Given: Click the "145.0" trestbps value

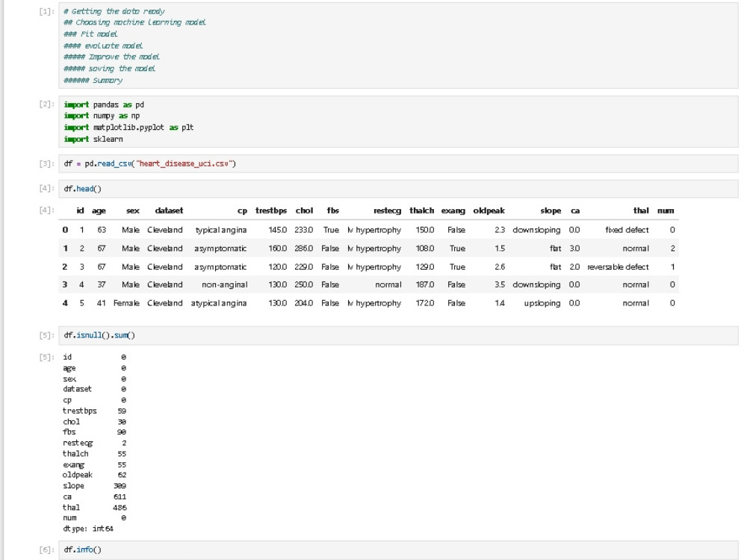Looking at the screenshot, I should [278, 230].
